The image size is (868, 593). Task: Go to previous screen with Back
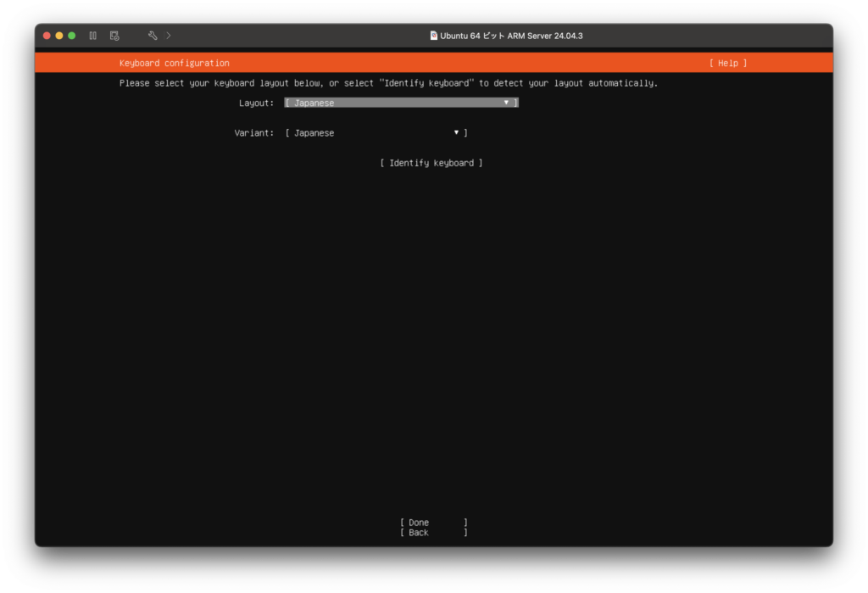(x=433, y=533)
